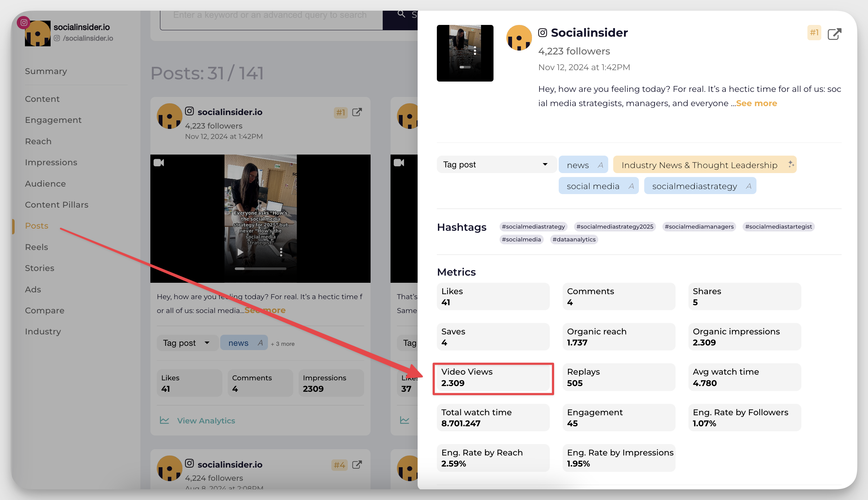Viewport: 868px width, 500px height.
Task: Click the video camera icon on the post thumbnail
Action: [159, 162]
